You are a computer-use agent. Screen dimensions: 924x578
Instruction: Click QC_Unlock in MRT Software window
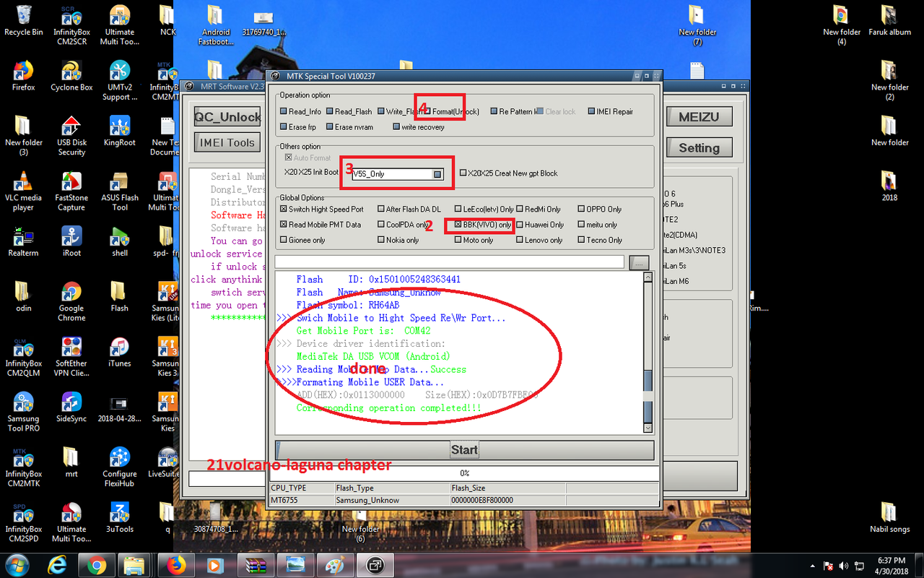click(227, 117)
